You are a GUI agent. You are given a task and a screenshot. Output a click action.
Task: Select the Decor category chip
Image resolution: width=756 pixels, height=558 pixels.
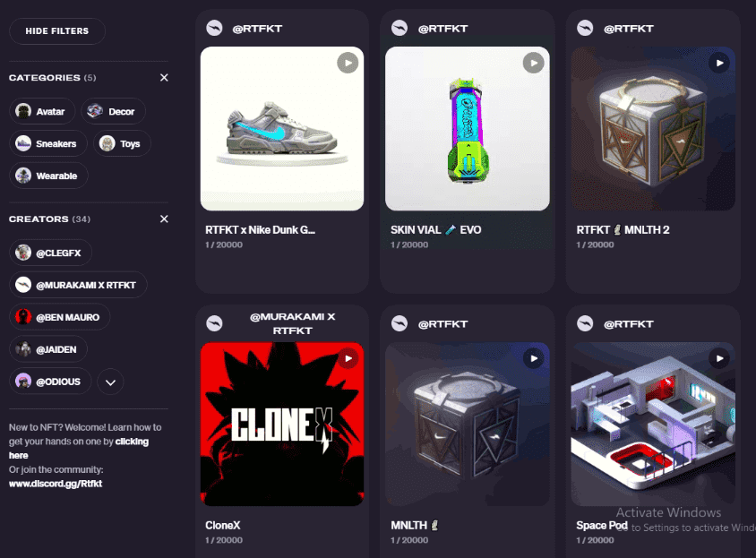click(x=113, y=111)
